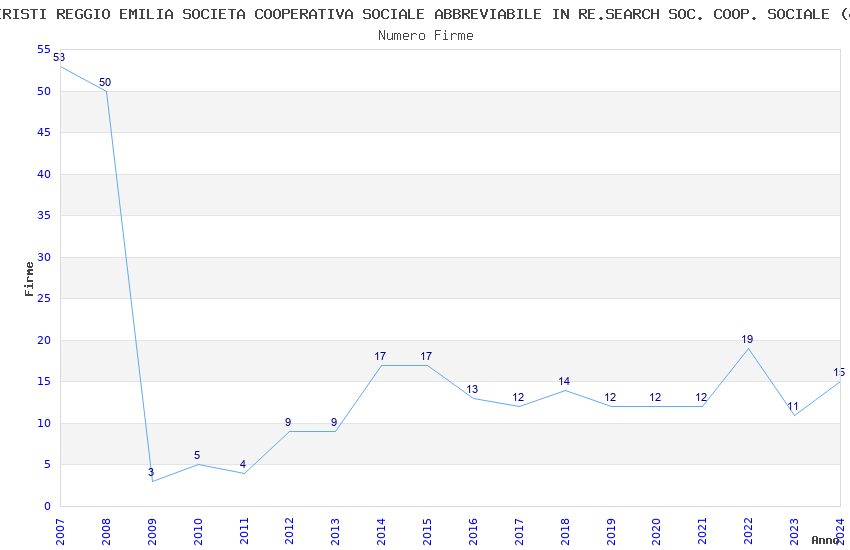
Task: Click the data label 17 above 2015
Action: 426,356
